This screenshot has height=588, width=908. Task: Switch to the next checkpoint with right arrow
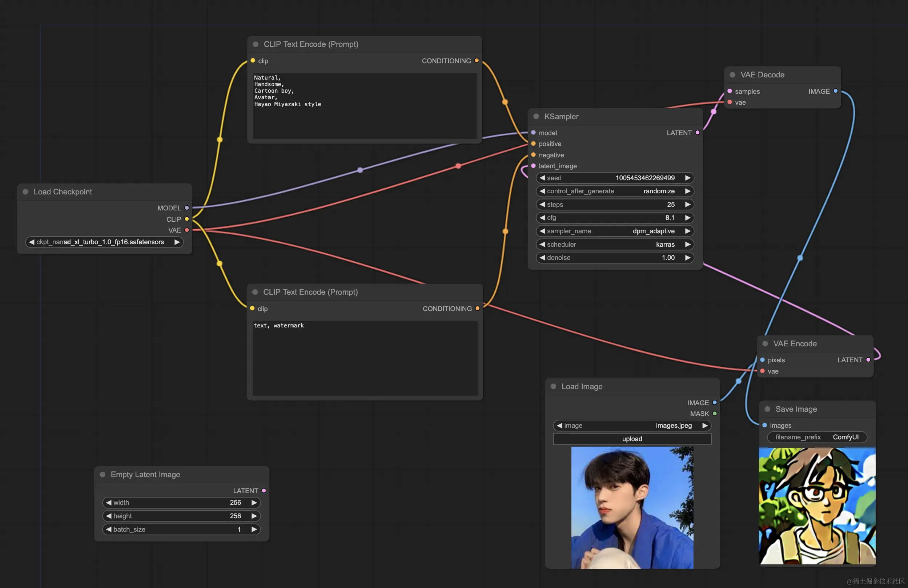pos(177,242)
